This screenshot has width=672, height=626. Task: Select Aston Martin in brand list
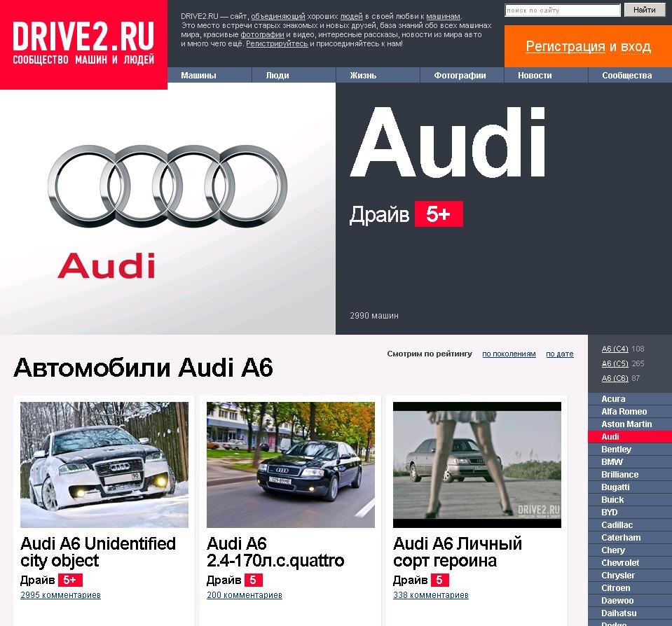point(630,424)
